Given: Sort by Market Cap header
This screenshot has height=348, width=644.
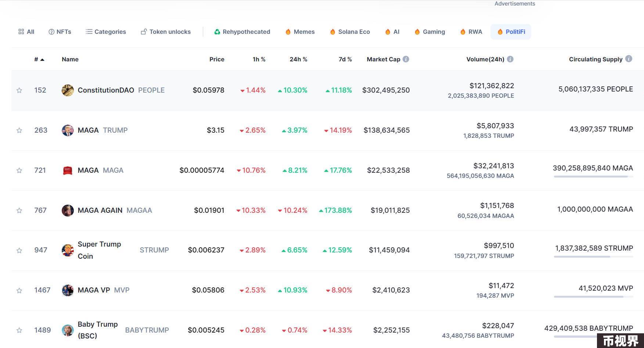Looking at the screenshot, I should point(383,60).
